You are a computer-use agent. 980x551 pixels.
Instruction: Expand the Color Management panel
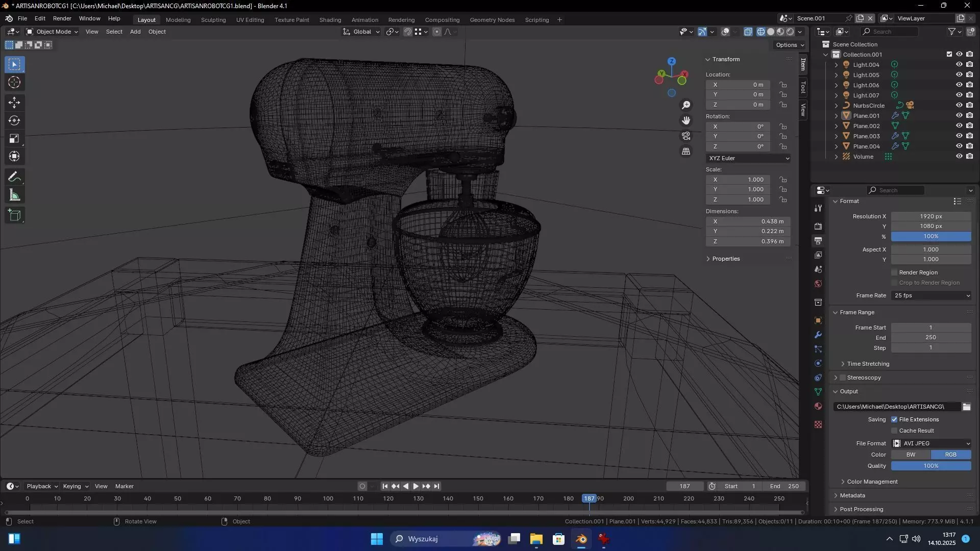click(x=872, y=482)
